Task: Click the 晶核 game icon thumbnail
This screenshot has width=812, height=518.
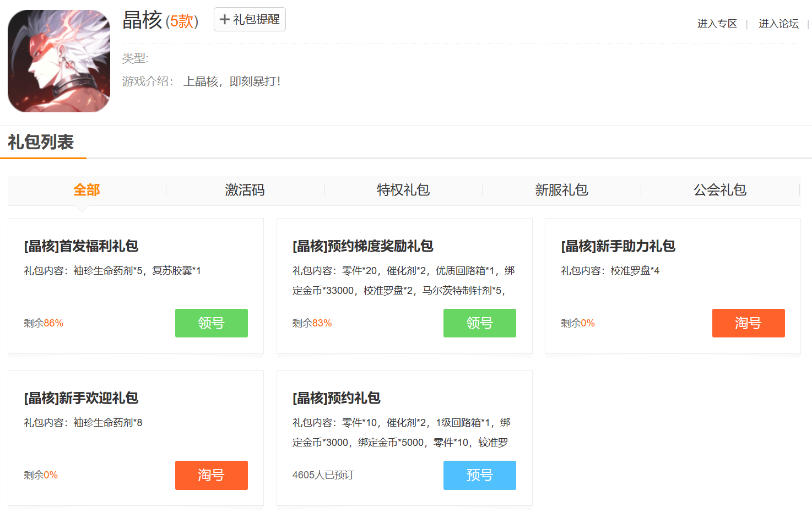Action: [x=59, y=61]
